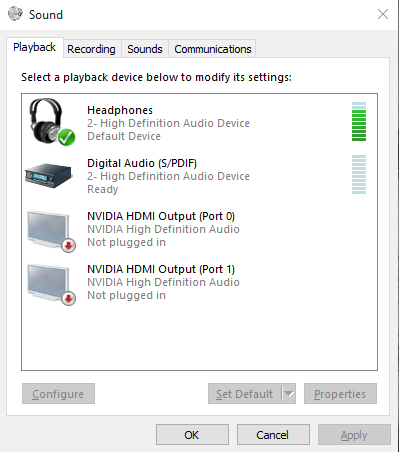Select the Headphones device icon
The height and width of the screenshot is (452, 399).
click(52, 122)
